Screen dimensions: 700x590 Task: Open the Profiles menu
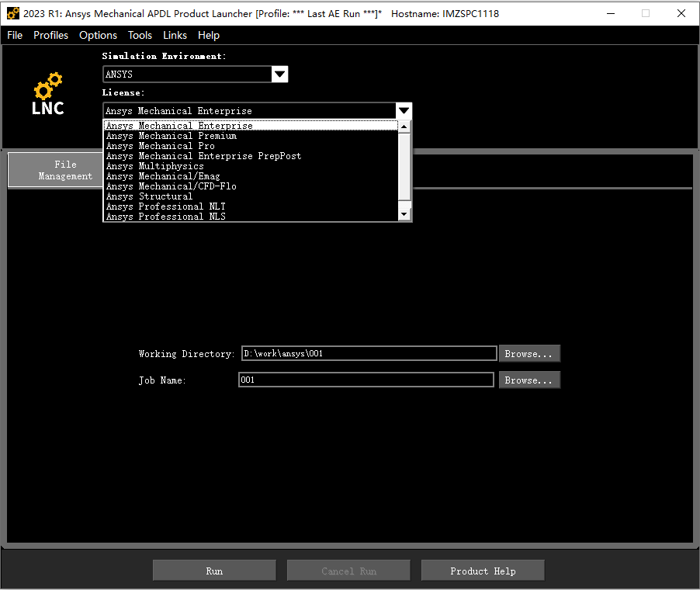[50, 35]
